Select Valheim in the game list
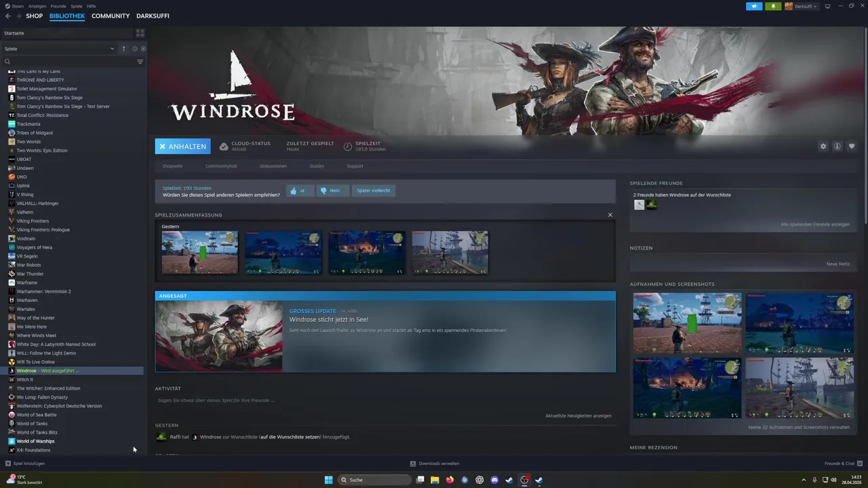The height and width of the screenshot is (488, 868). pyautogui.click(x=24, y=212)
